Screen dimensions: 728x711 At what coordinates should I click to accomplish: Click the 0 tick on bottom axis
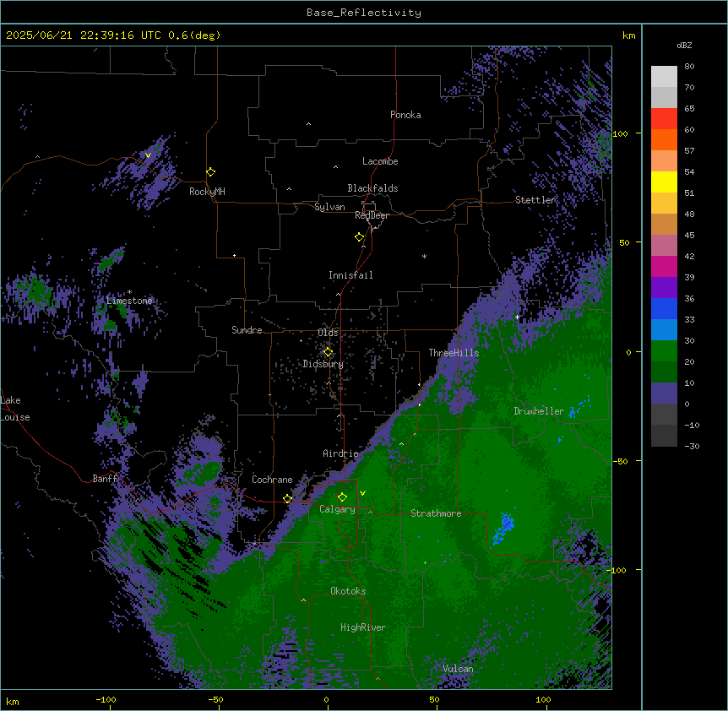326,699
